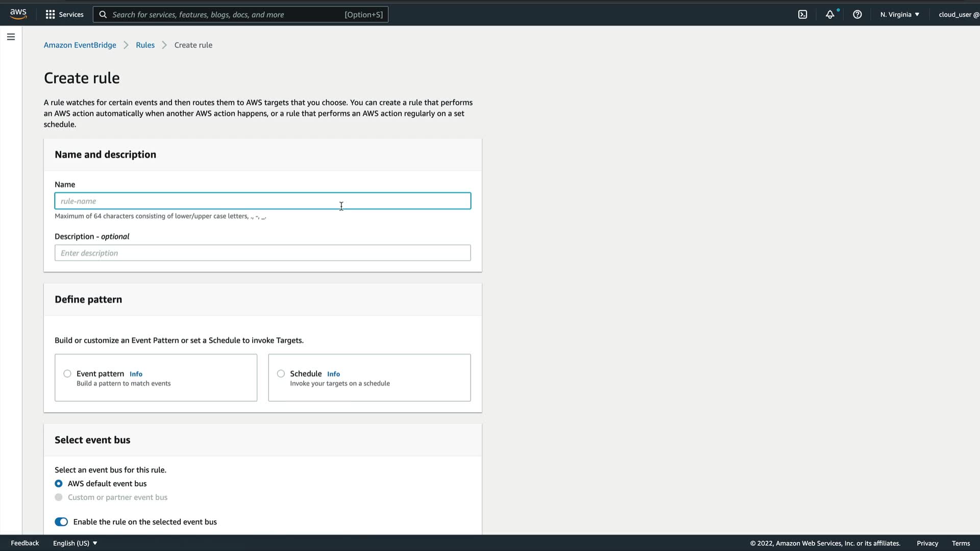Expand the left hamburger navigation menu
The height and width of the screenshot is (551, 980).
coord(11,37)
